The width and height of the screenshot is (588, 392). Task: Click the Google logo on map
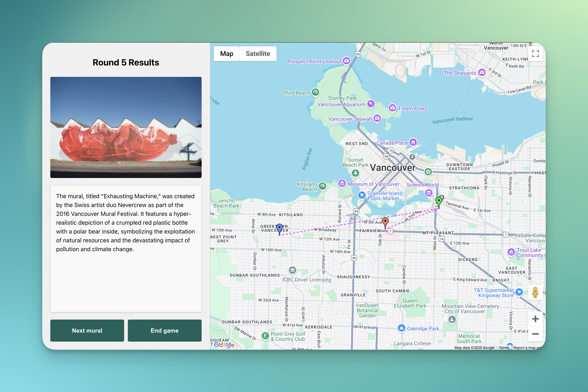224,345
